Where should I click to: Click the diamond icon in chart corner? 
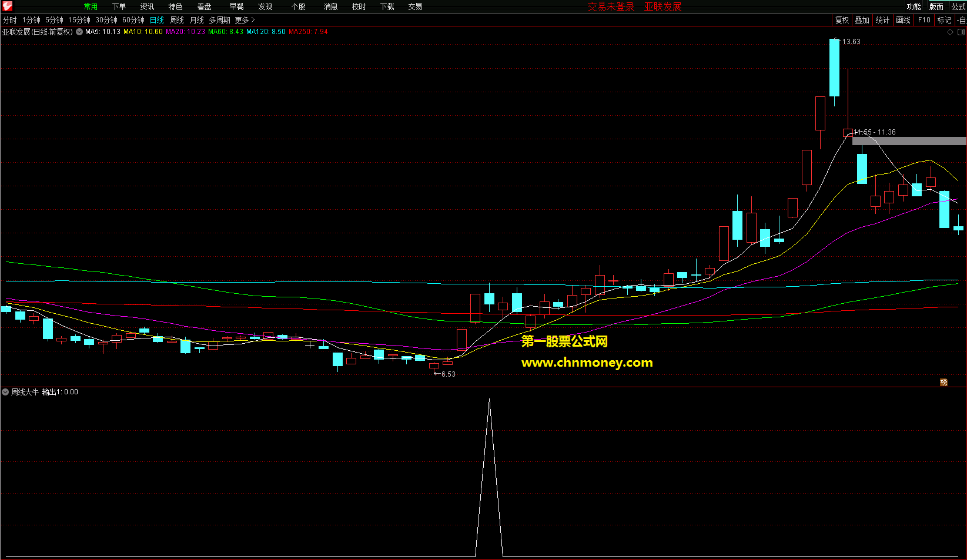950,32
